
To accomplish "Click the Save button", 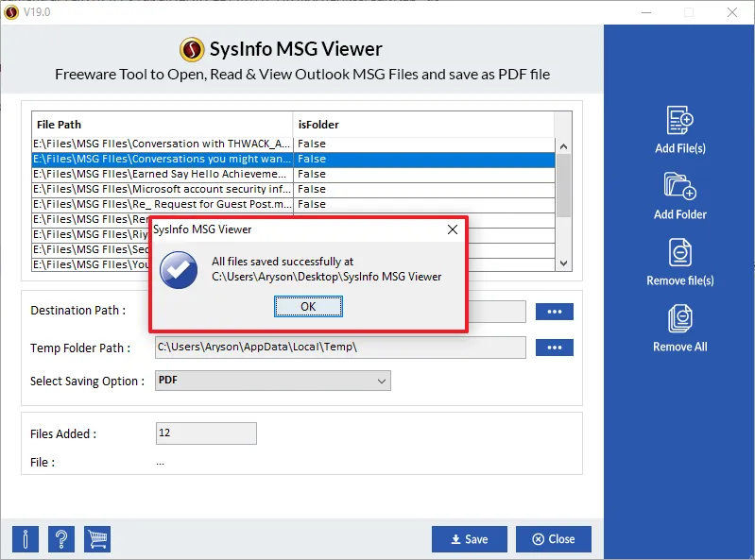I will [469, 539].
